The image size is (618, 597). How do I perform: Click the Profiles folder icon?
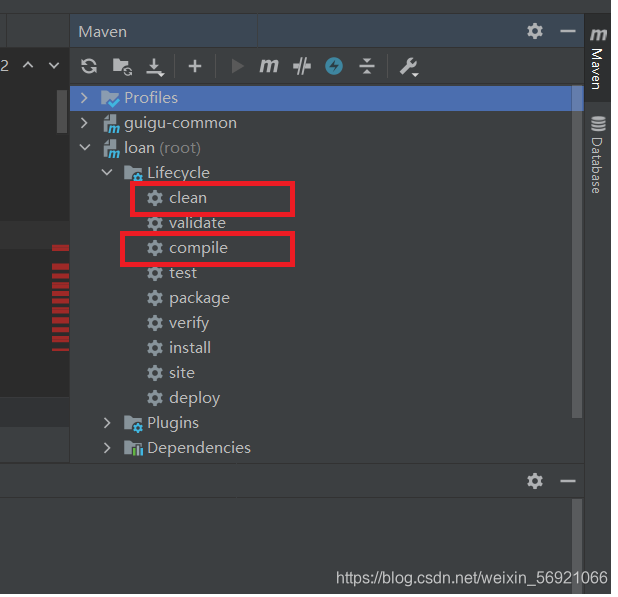(x=110, y=98)
